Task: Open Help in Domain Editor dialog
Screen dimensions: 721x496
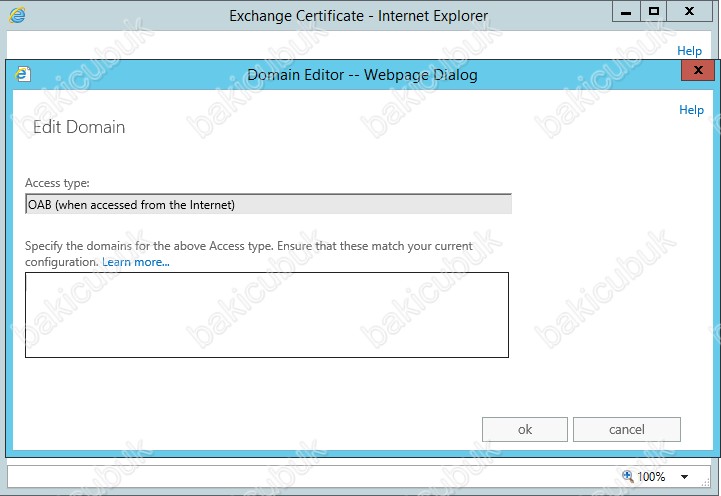Action: (691, 110)
